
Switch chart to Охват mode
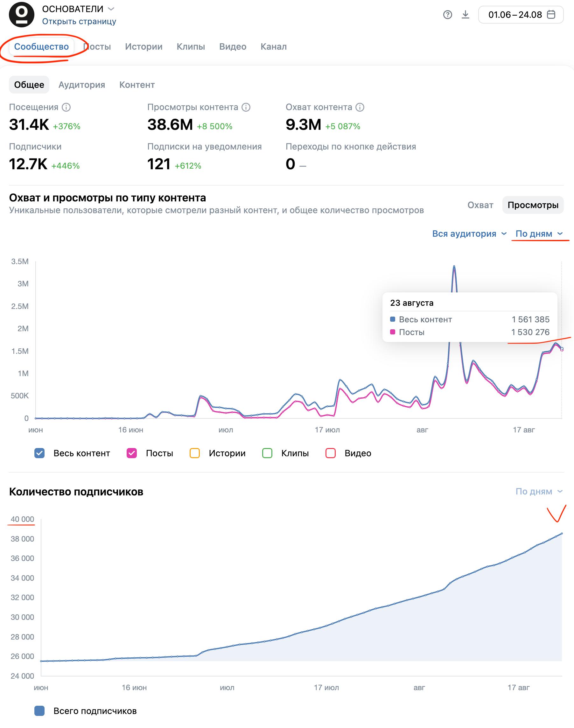pyautogui.click(x=480, y=205)
